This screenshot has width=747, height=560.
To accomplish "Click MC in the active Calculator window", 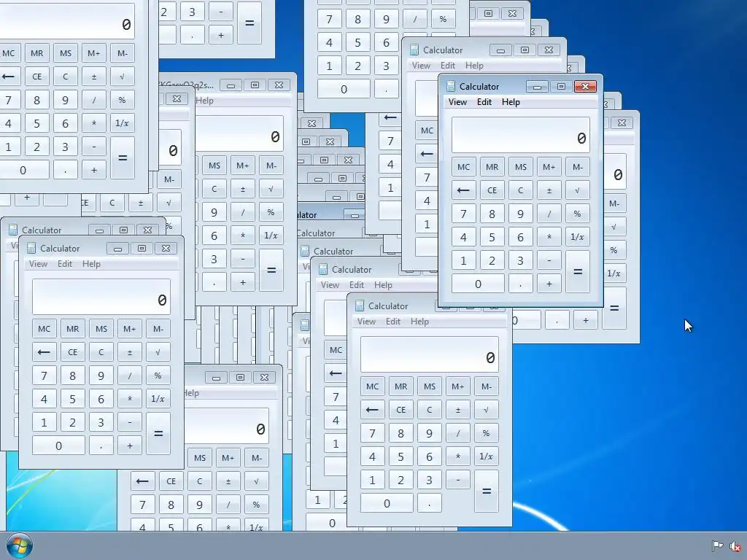I will coord(463,167).
